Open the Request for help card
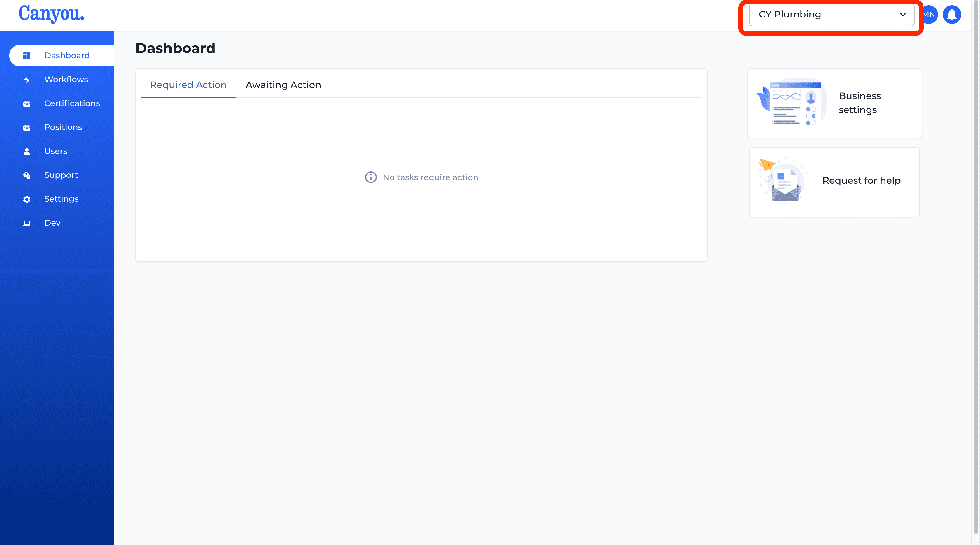The image size is (980, 545). [834, 182]
